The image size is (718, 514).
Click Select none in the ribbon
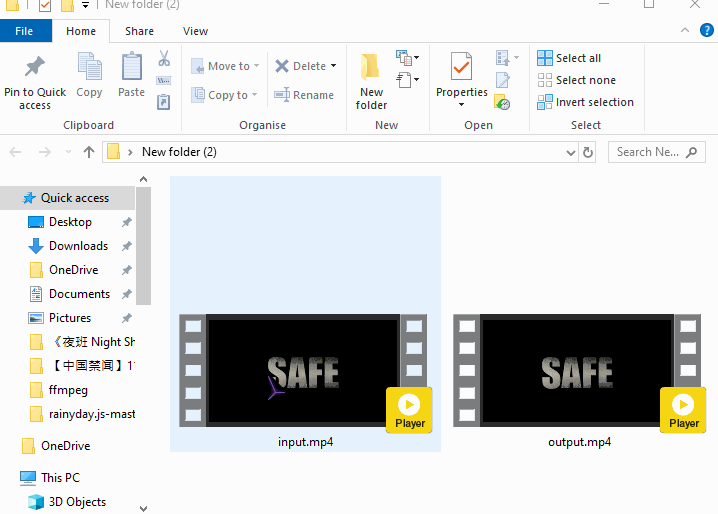(x=577, y=80)
